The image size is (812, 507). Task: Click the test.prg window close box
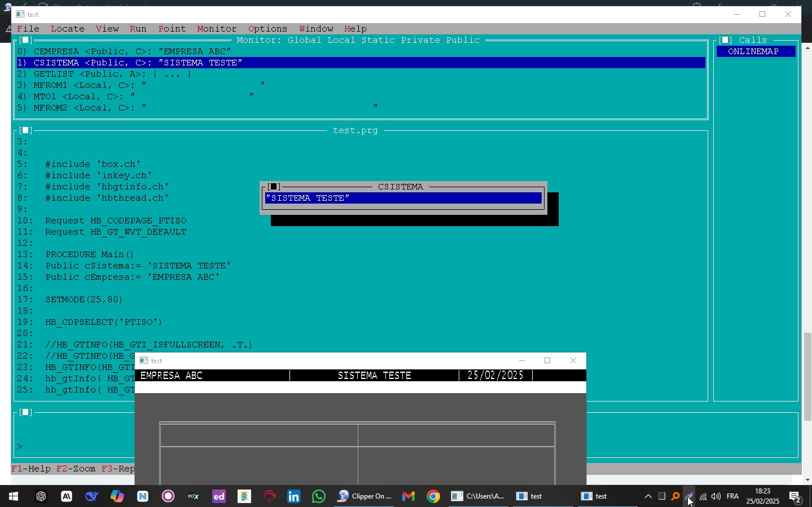coord(25,130)
